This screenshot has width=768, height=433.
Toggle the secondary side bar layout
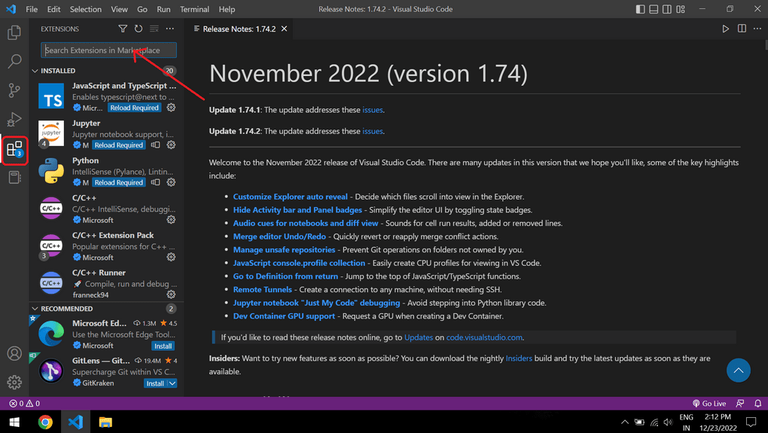pos(667,9)
